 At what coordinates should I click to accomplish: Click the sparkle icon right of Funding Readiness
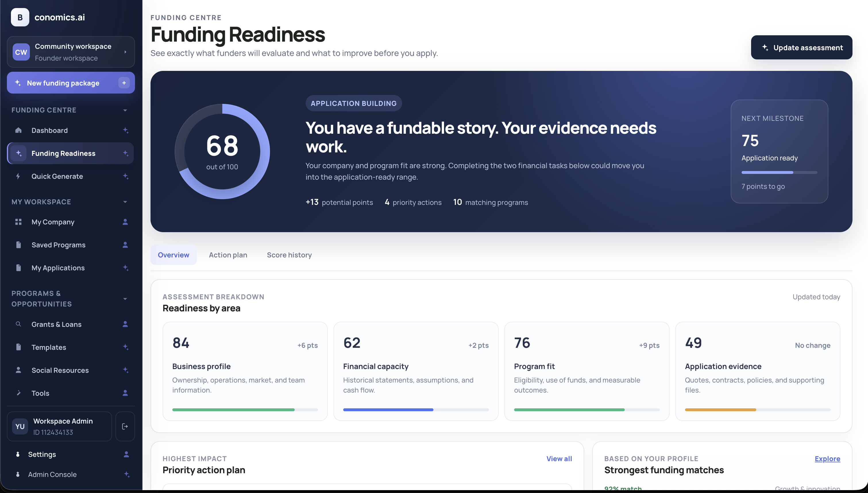[x=125, y=154]
